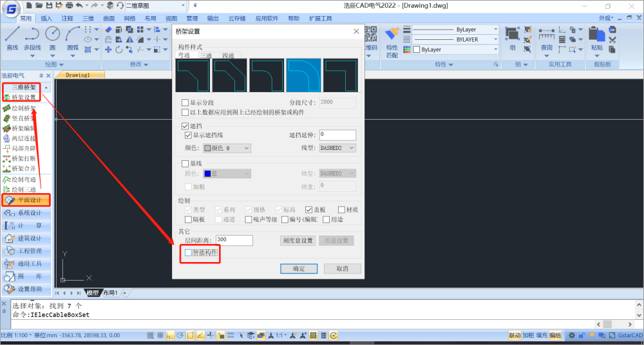Click the 查询 measure icon
644x345 pixels.
tap(547, 35)
